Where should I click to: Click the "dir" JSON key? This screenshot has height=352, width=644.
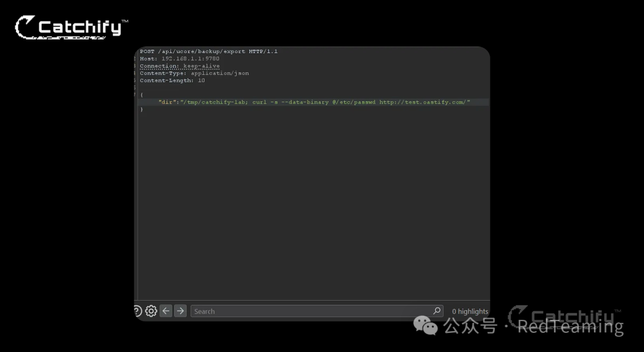[168, 102]
